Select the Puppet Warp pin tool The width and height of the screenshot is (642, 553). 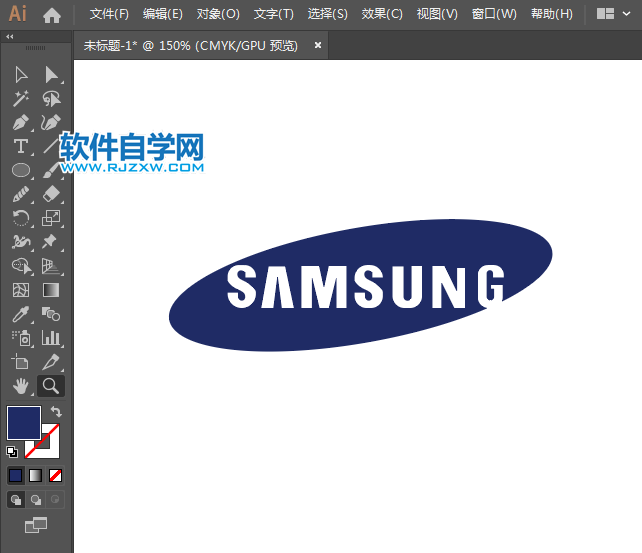[x=50, y=242]
